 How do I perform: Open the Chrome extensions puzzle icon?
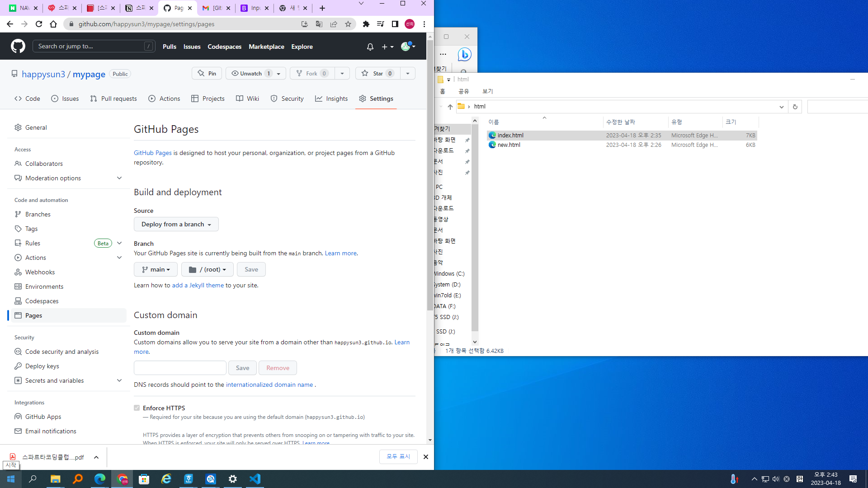pos(366,24)
